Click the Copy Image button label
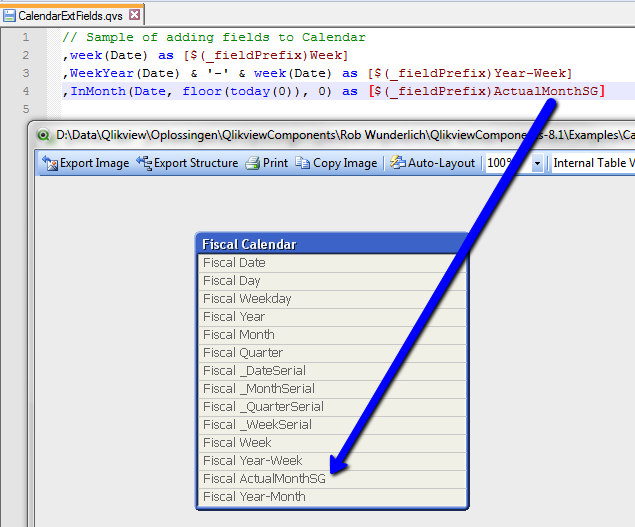The width and height of the screenshot is (635, 527). coord(345,163)
